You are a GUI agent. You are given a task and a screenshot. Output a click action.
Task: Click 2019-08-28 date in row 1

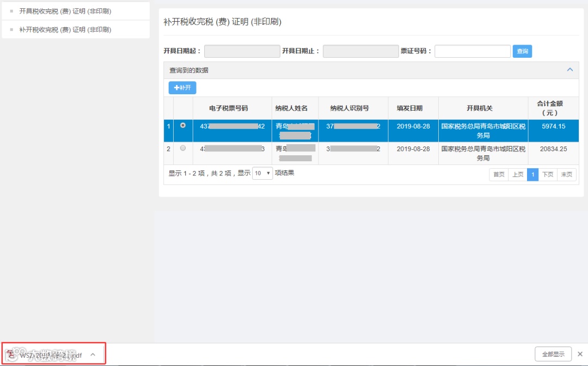[413, 126]
